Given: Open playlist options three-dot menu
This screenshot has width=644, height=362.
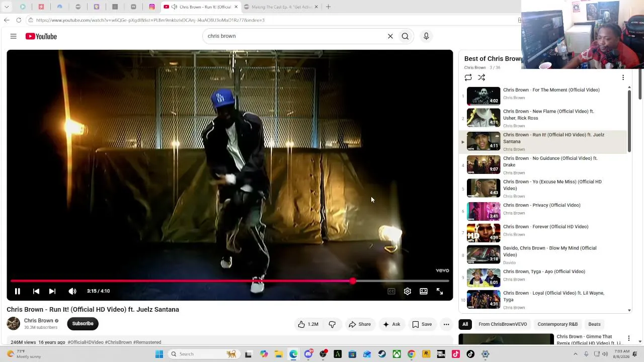Looking at the screenshot, I should point(623,77).
